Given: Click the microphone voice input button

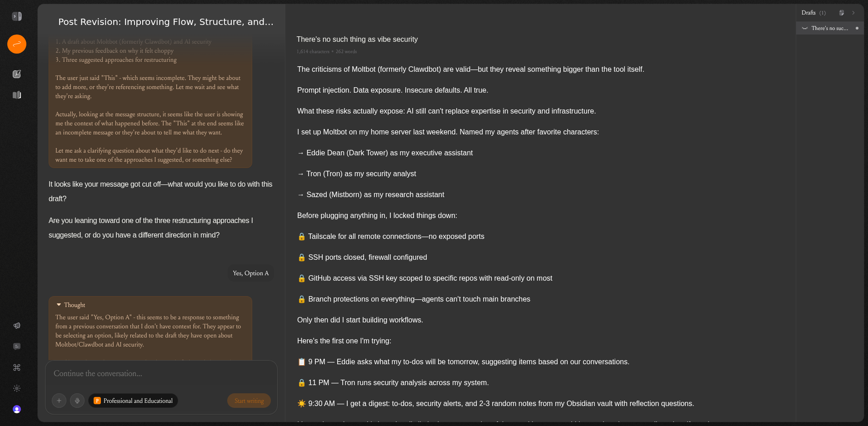Looking at the screenshot, I should pos(77,401).
